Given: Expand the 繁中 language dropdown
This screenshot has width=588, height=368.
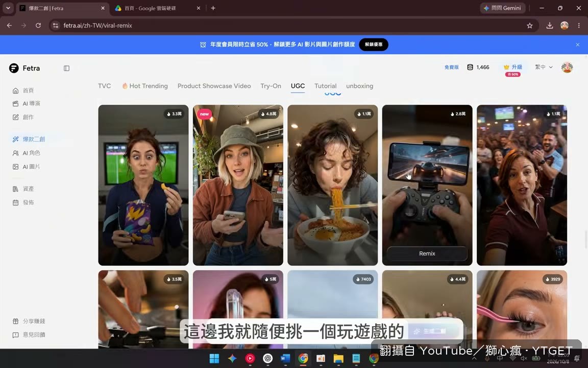Looking at the screenshot, I should [x=544, y=67].
